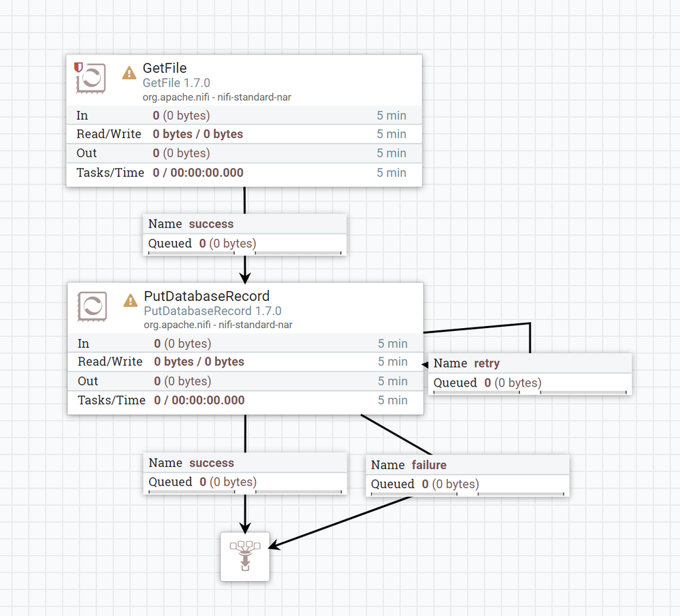Screen dimensions: 680x616
Task: Click the red restricted shield on GetFile
Action: [x=78, y=67]
